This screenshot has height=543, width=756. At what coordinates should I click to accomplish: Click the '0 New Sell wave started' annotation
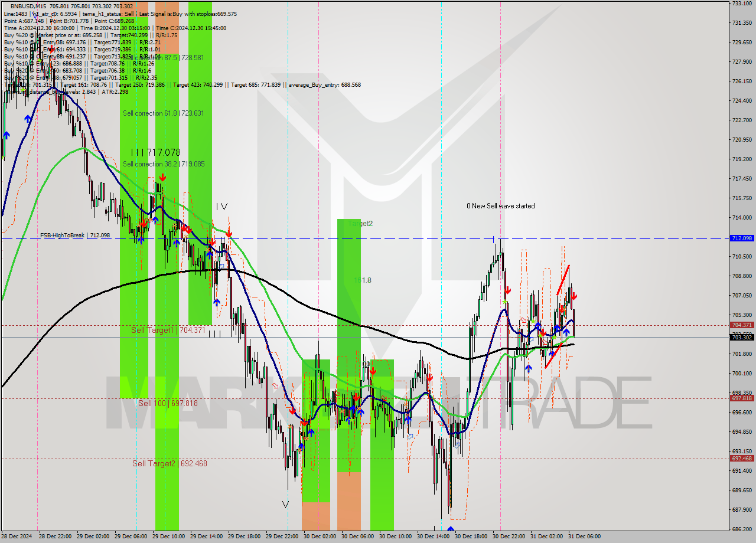click(501, 206)
